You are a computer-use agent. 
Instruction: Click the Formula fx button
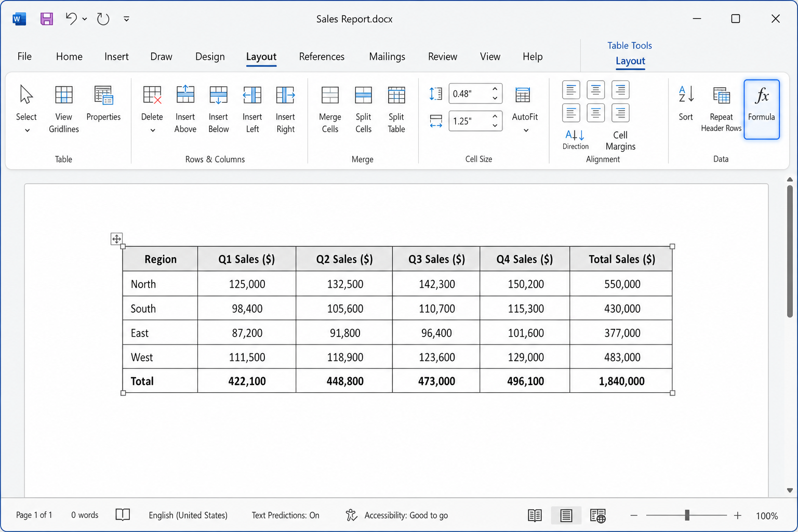[762, 109]
